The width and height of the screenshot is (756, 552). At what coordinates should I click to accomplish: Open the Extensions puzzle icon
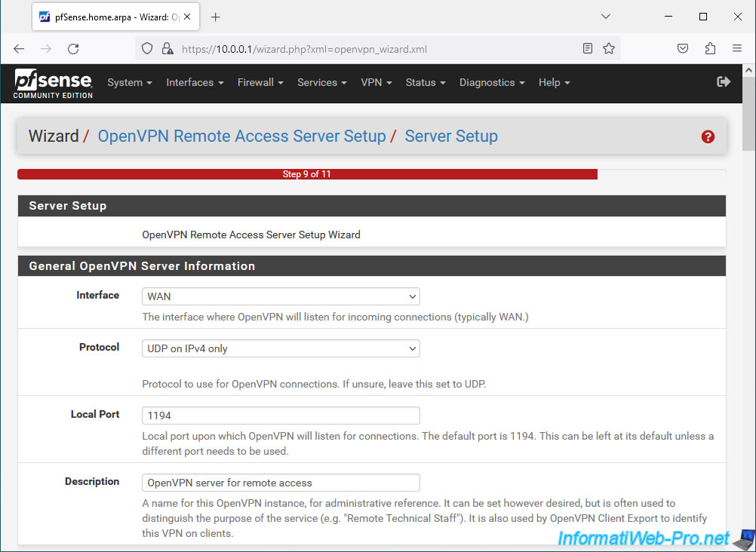tap(710, 48)
